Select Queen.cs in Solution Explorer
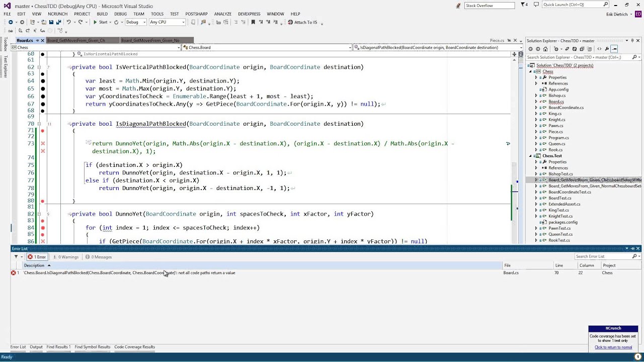Screen dimensions: 644x362 (556, 144)
